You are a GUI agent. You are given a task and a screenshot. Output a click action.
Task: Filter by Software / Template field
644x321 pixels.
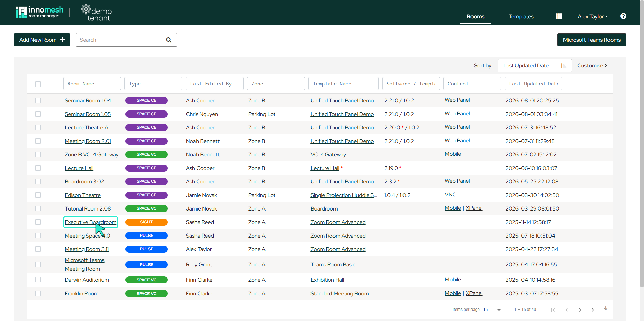click(x=411, y=84)
